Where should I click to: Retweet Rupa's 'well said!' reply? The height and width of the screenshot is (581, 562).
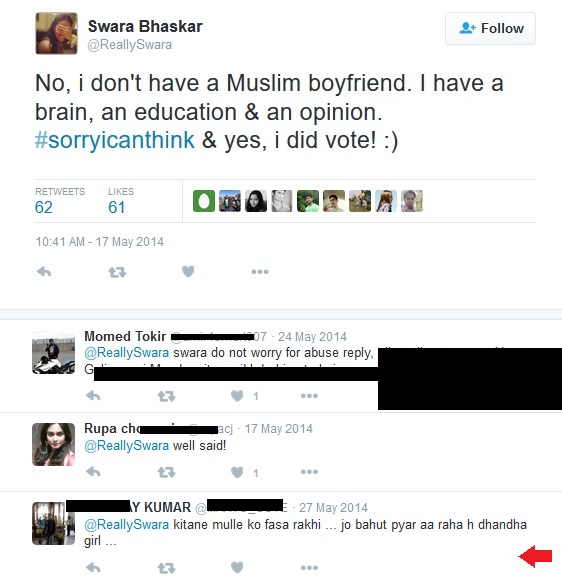pyautogui.click(x=166, y=472)
